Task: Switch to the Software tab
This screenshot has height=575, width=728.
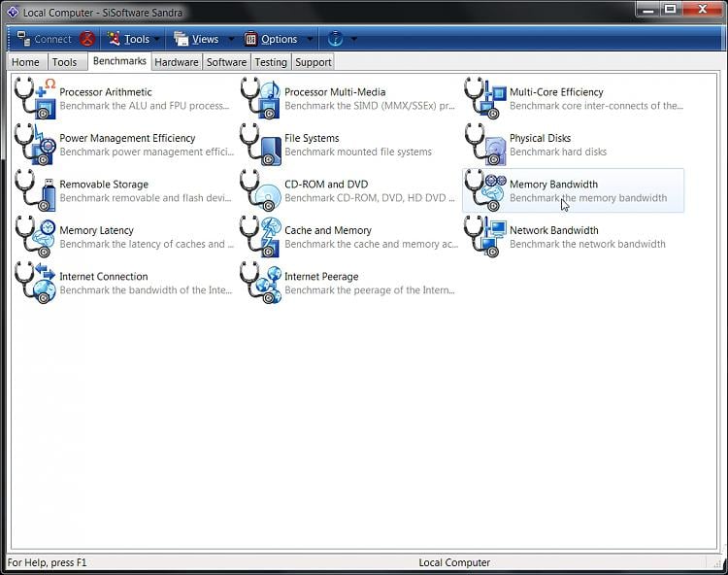Action: click(226, 62)
